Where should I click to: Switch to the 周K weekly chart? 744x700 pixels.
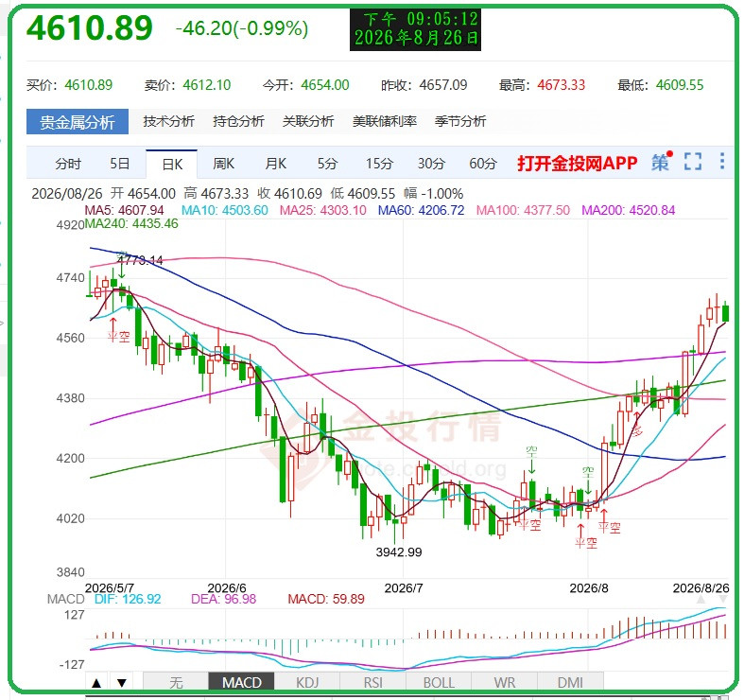coord(223,164)
